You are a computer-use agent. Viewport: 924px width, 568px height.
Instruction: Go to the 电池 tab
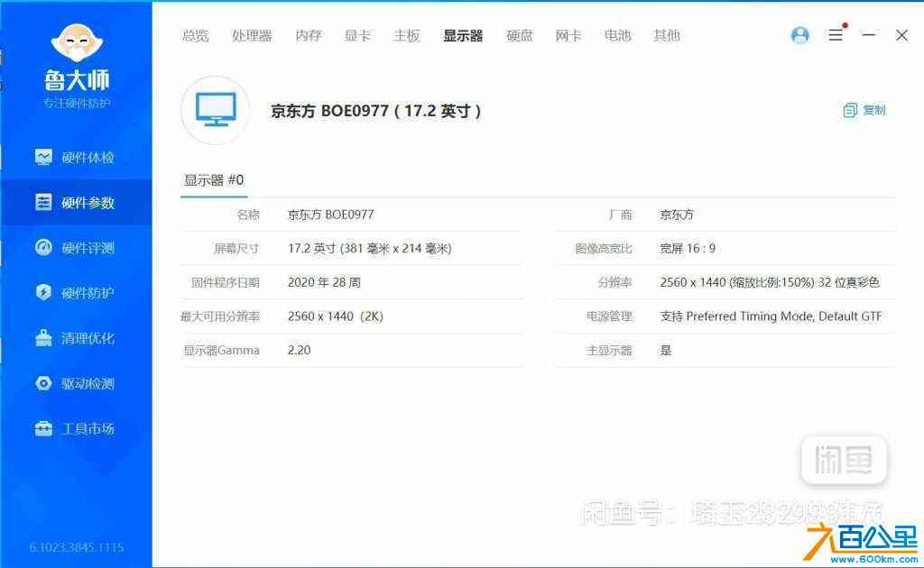coord(617,36)
